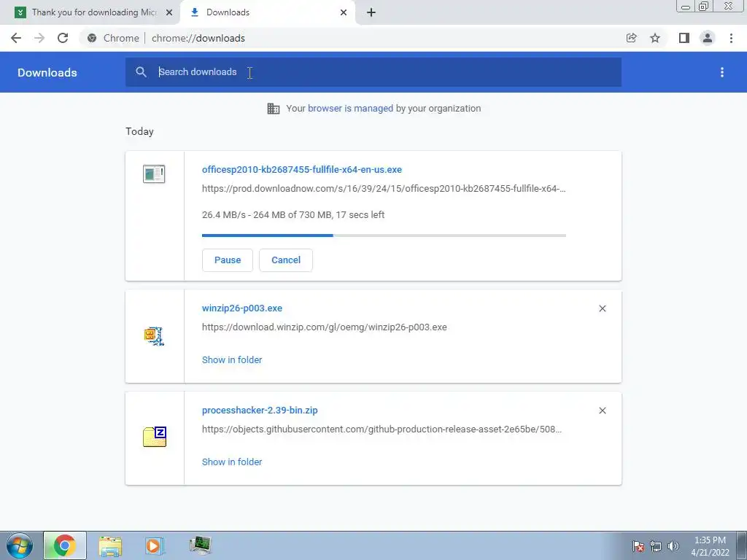Click the officesp2010 download progress bar
747x560 pixels.
click(384, 236)
